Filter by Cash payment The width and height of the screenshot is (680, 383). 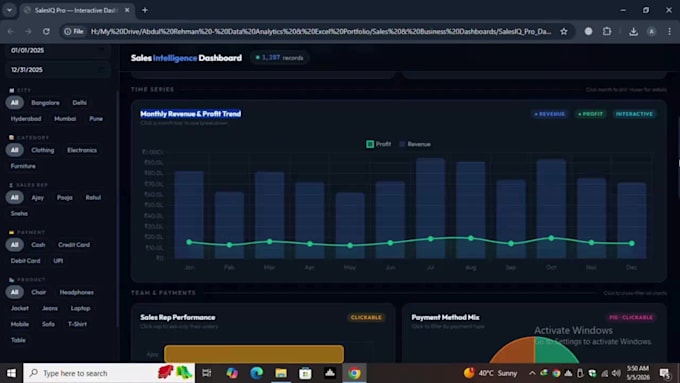tap(38, 245)
